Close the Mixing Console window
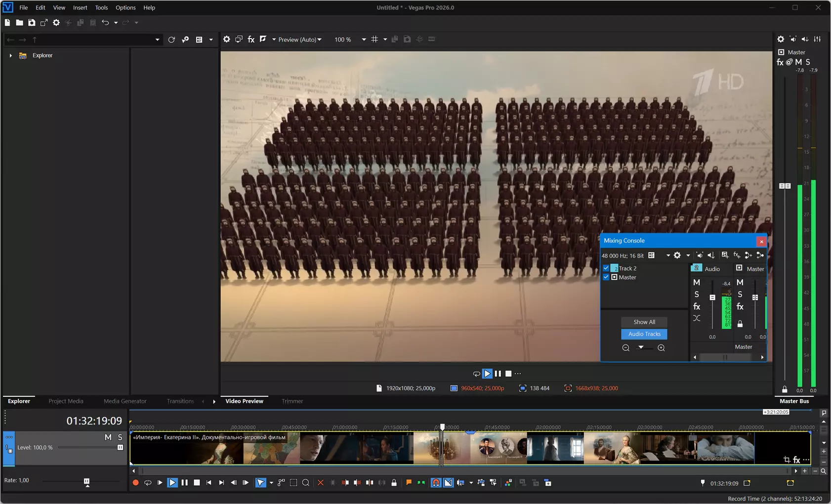Screen dimensions: 831x504 761,241
